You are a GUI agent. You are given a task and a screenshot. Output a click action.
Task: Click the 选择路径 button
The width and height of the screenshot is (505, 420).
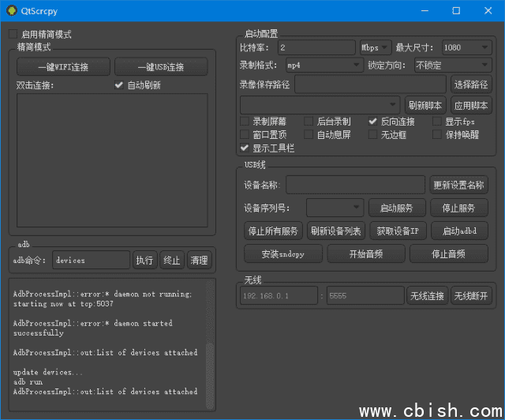coord(471,84)
